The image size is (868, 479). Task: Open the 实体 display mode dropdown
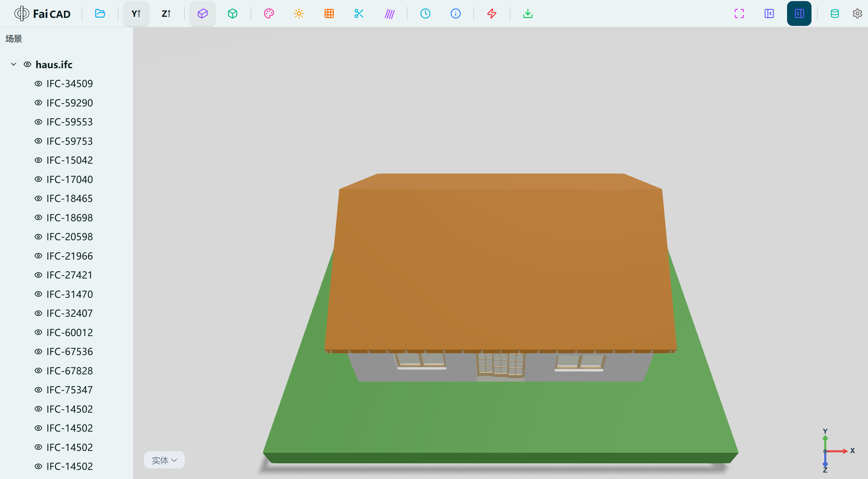(x=164, y=460)
